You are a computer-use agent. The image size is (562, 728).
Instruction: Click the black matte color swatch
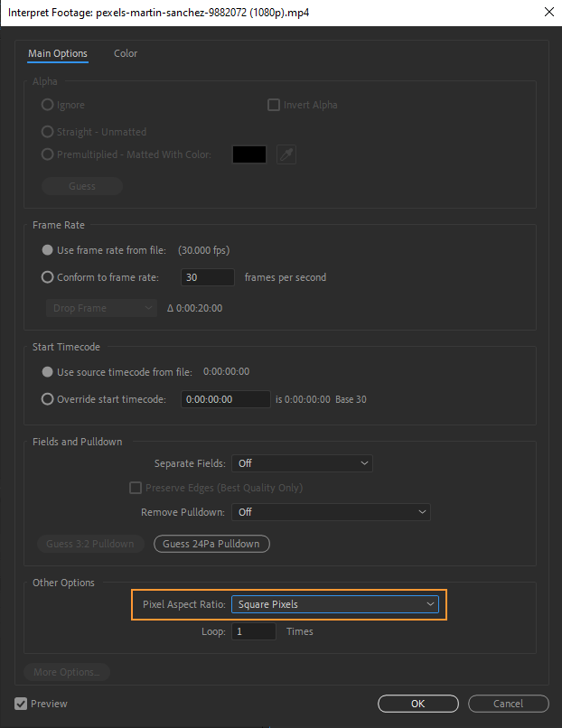click(x=249, y=154)
